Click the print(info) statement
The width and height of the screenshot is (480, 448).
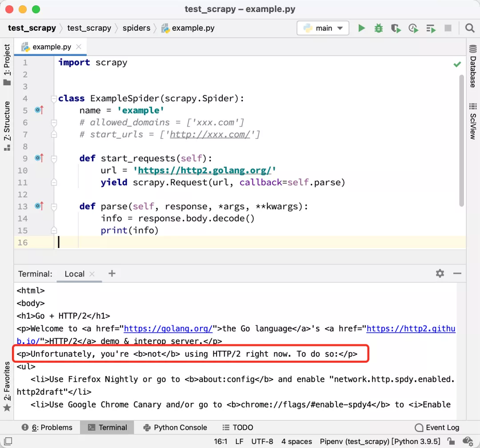coord(129,230)
